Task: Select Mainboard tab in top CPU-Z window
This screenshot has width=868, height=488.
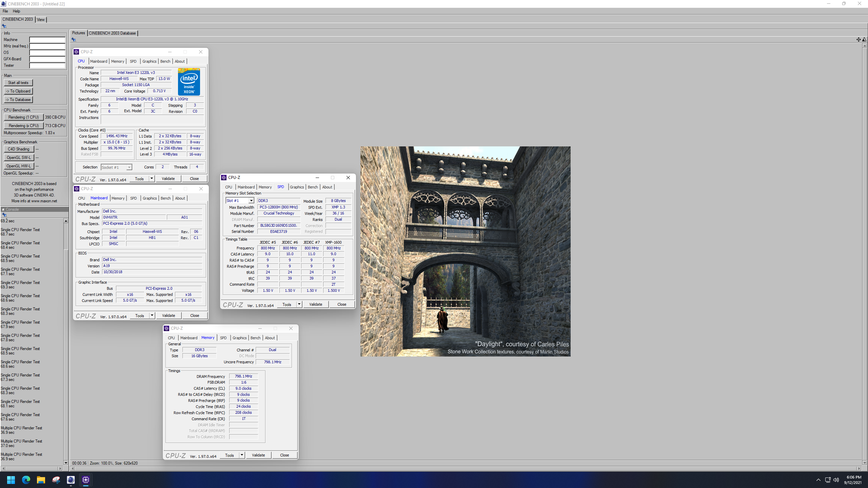Action: tap(99, 61)
